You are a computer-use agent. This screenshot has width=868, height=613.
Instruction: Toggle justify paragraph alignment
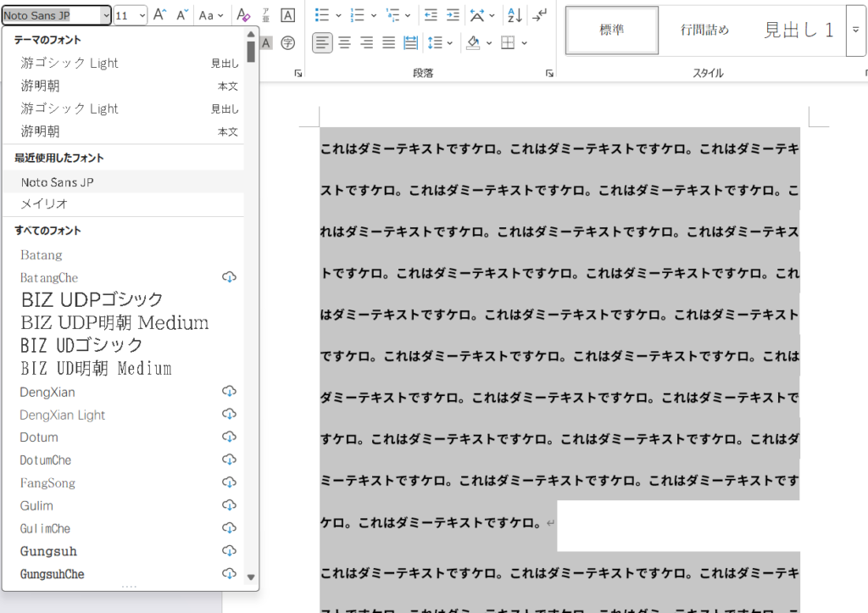tap(388, 42)
